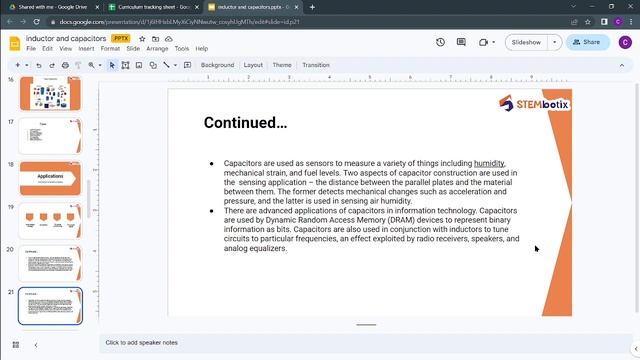Choose the select cursor tool
The width and height of the screenshot is (640, 360).
pyautogui.click(x=112, y=65)
